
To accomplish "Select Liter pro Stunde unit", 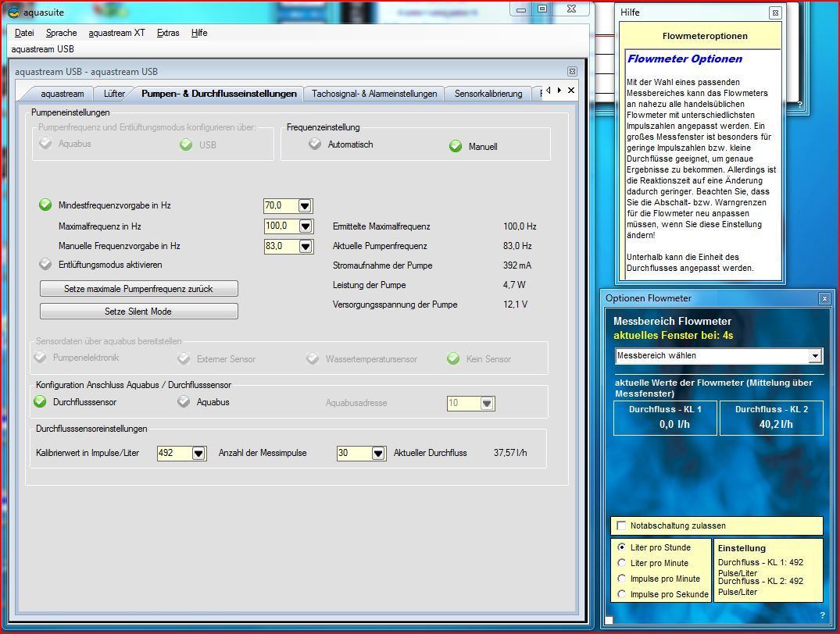I will tap(621, 547).
